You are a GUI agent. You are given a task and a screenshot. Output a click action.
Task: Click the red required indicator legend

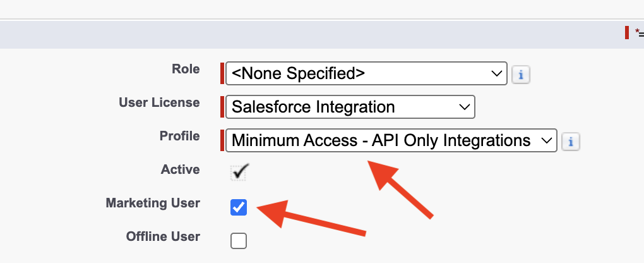(634, 32)
